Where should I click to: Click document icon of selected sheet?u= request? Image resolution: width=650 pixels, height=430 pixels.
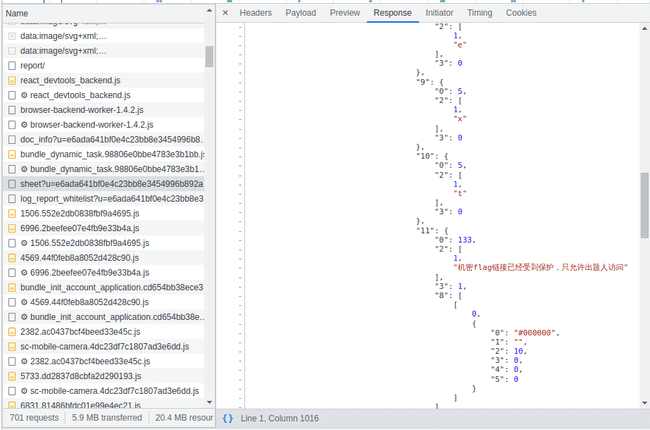click(x=12, y=184)
